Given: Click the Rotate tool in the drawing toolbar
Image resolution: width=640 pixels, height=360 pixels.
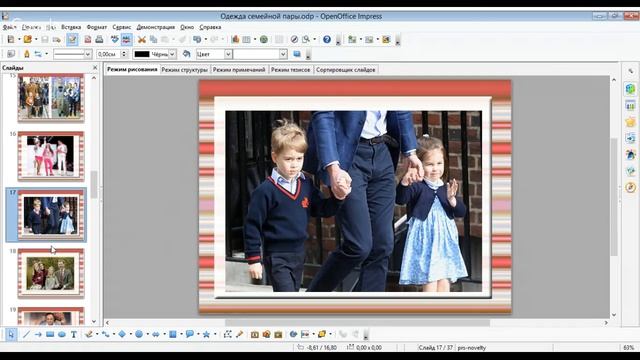Looking at the screenshot, I should click(293, 334).
